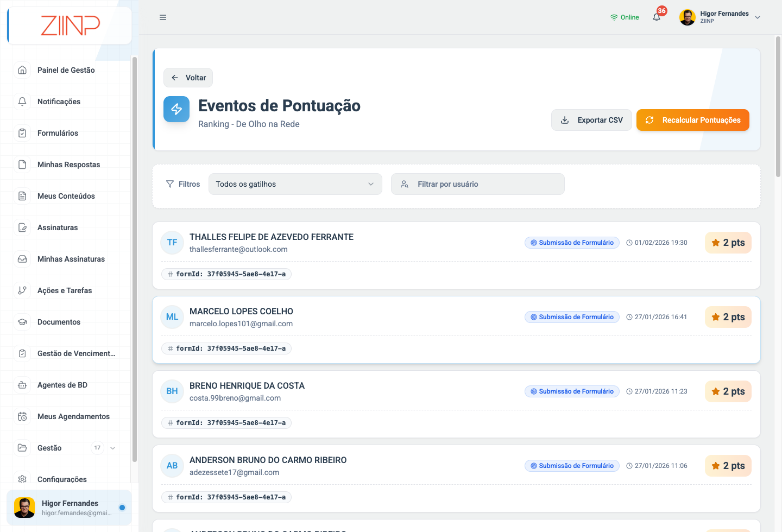The width and height of the screenshot is (782, 532).
Task: Expand the Gestão submenu chevron
Action: point(113,448)
